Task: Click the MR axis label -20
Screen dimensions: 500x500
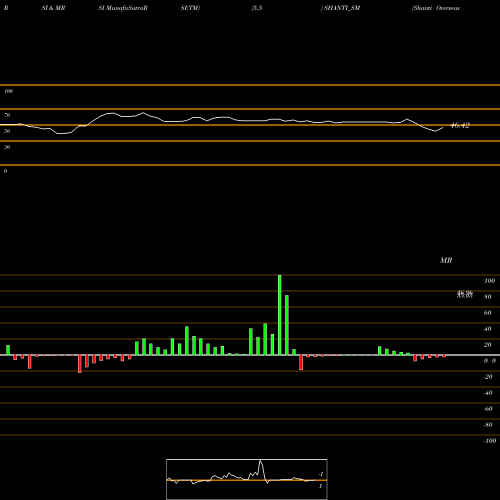Action: 488,377
